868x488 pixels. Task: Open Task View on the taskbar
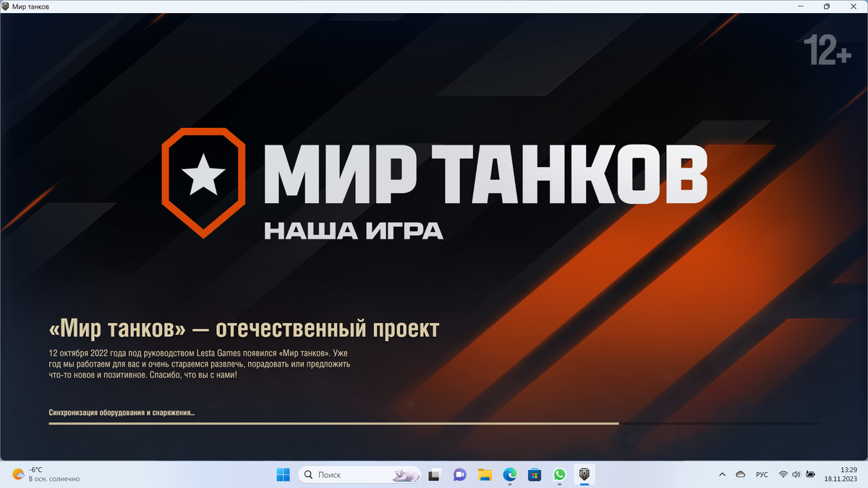[x=435, y=475]
